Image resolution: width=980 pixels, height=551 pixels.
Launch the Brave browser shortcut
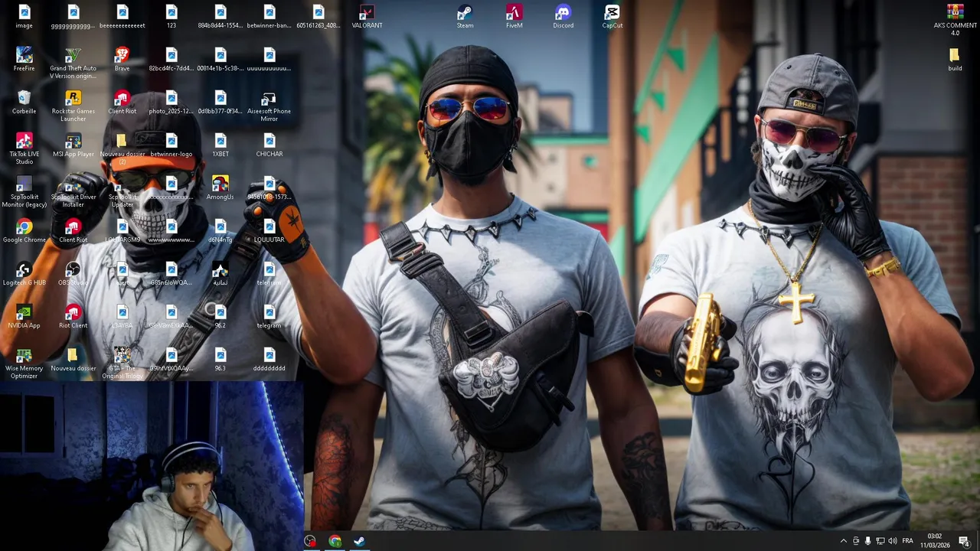(122, 60)
